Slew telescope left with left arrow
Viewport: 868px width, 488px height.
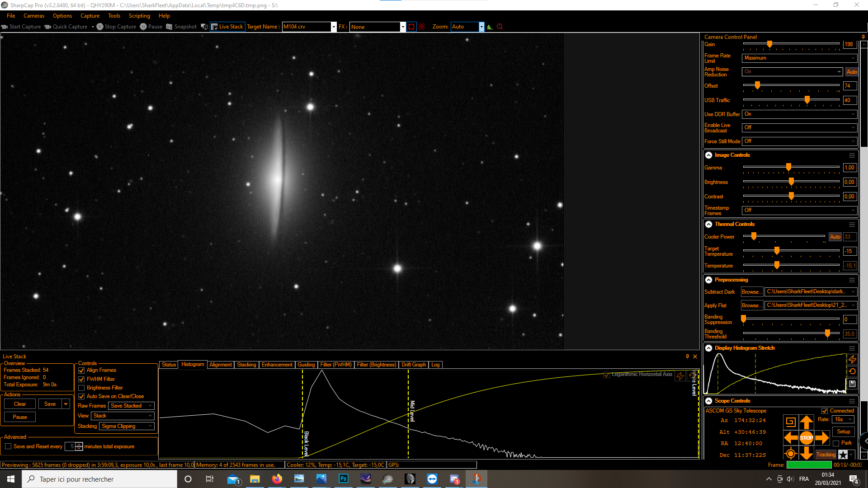pyautogui.click(x=791, y=438)
